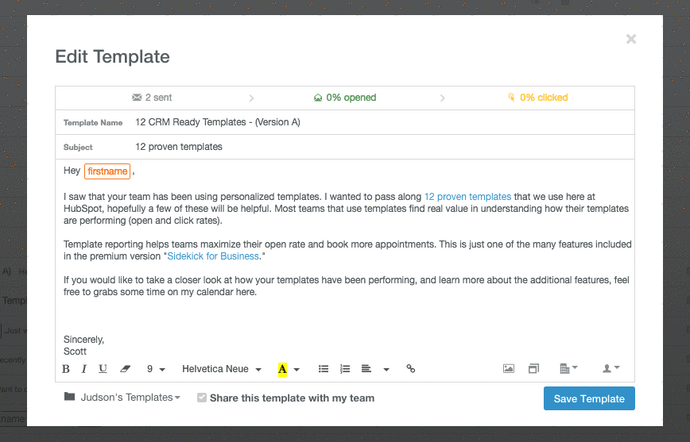Click the insert link chain icon
The image size is (690, 442).
coord(410,369)
